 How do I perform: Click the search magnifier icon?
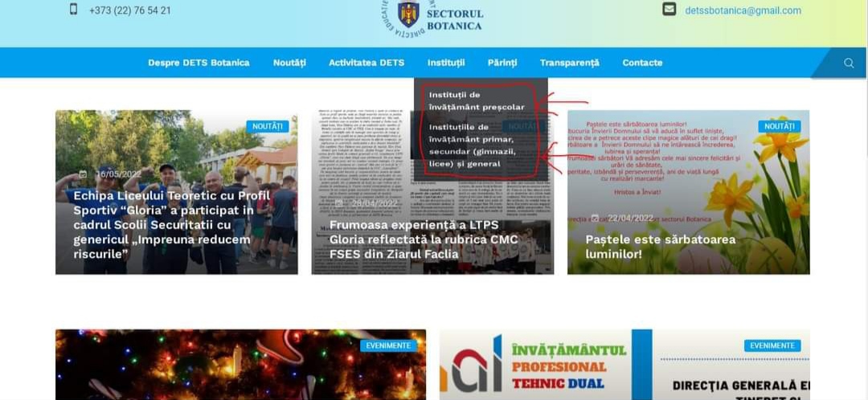tap(848, 63)
